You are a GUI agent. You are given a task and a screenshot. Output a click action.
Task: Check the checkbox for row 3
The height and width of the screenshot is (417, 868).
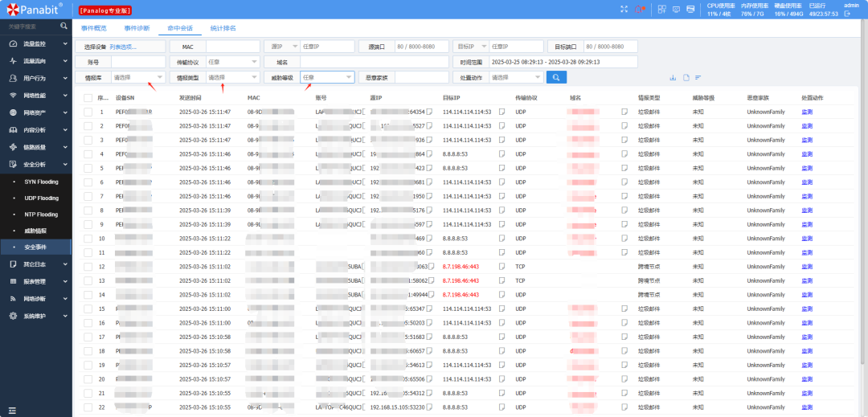point(88,140)
